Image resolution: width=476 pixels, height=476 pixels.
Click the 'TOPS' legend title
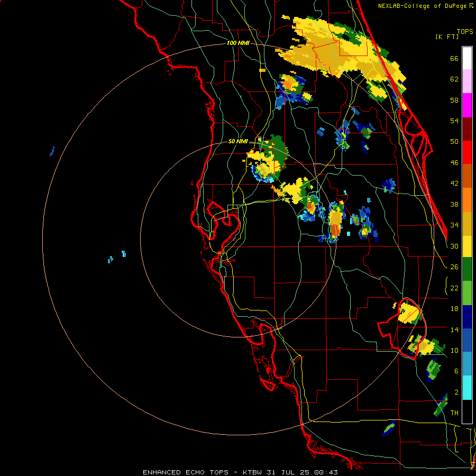[x=465, y=32]
